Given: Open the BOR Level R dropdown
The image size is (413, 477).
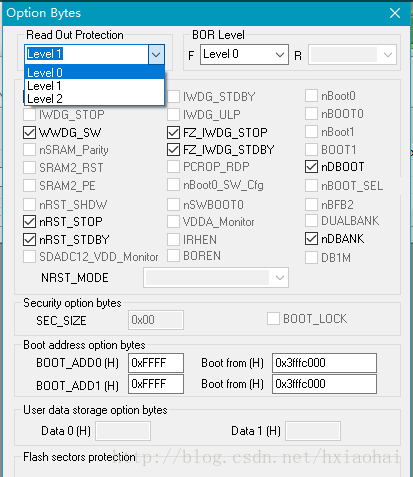Looking at the screenshot, I should (352, 54).
